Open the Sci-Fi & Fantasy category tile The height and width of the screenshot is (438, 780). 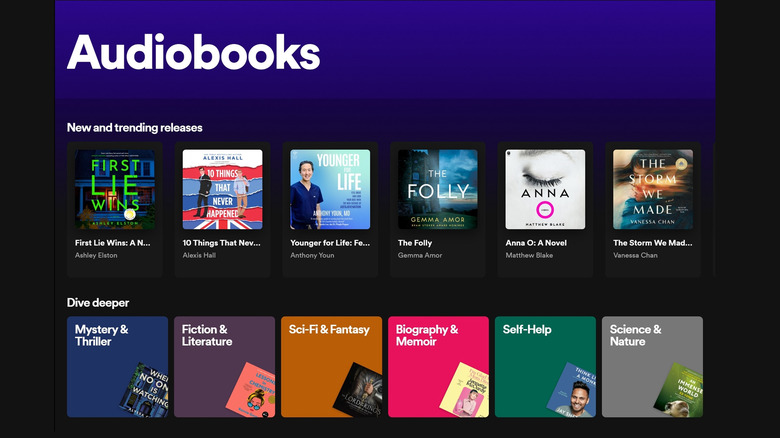click(x=331, y=367)
